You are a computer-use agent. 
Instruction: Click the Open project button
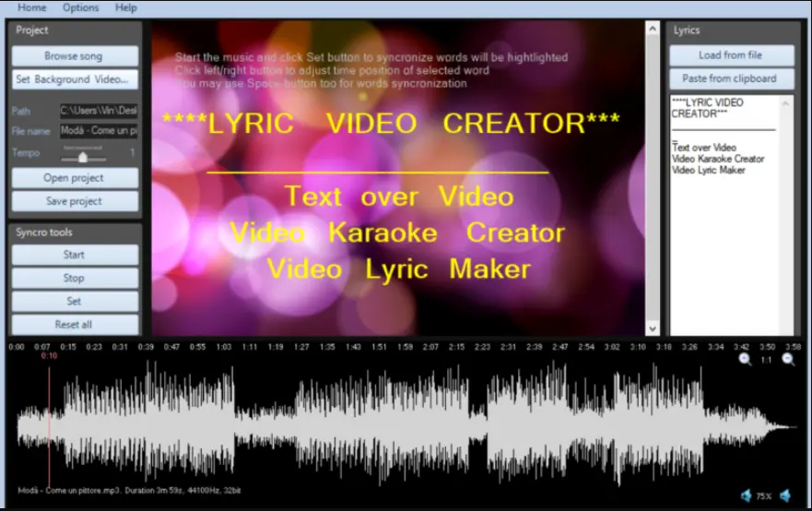[x=75, y=178]
